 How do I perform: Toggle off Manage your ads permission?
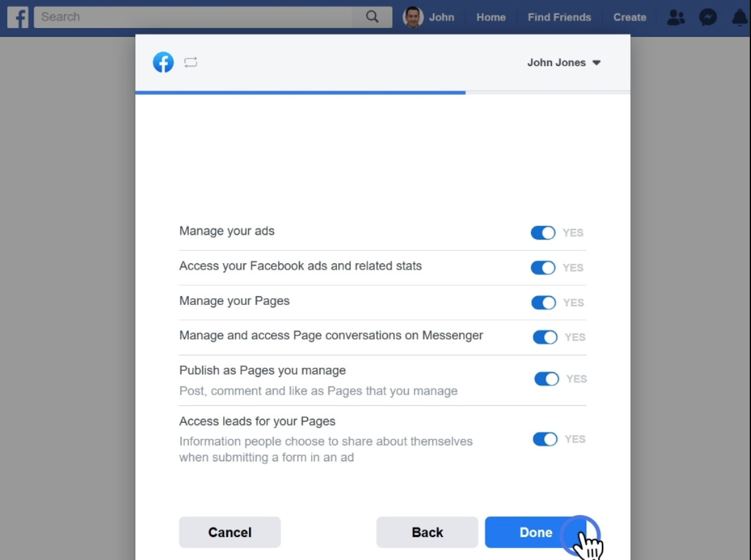tap(543, 233)
